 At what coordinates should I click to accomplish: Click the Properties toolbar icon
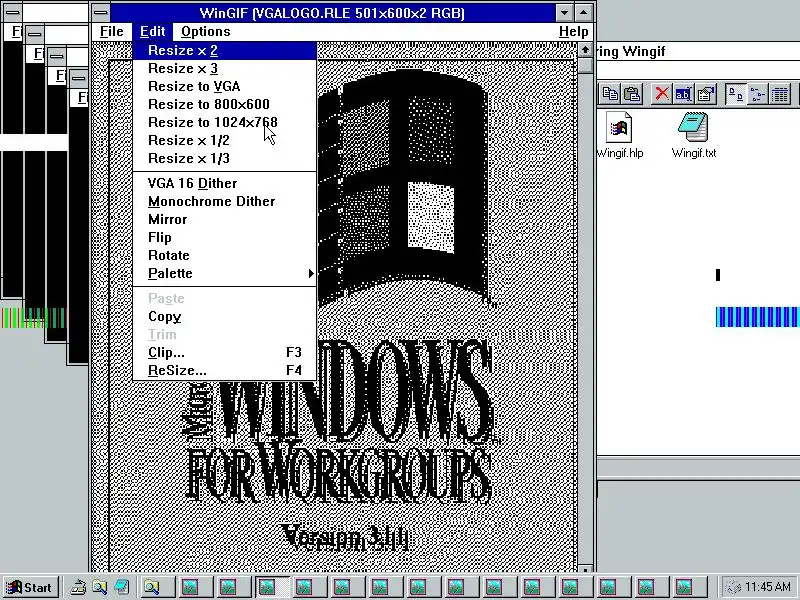coord(706,94)
